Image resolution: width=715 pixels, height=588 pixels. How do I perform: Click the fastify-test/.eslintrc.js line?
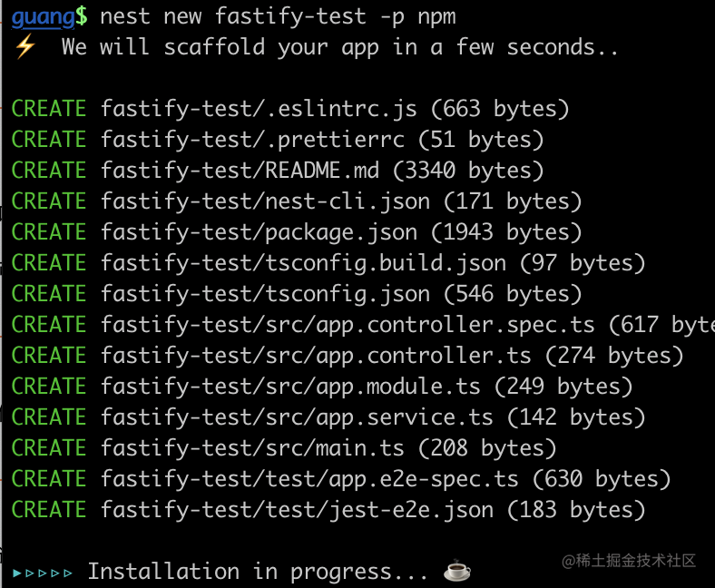(x=290, y=110)
